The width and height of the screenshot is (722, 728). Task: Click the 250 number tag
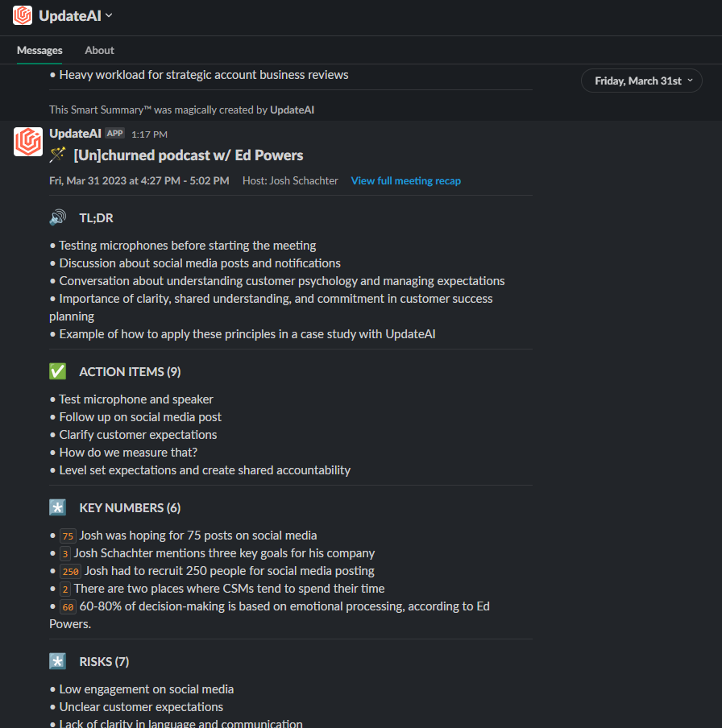[x=71, y=571]
